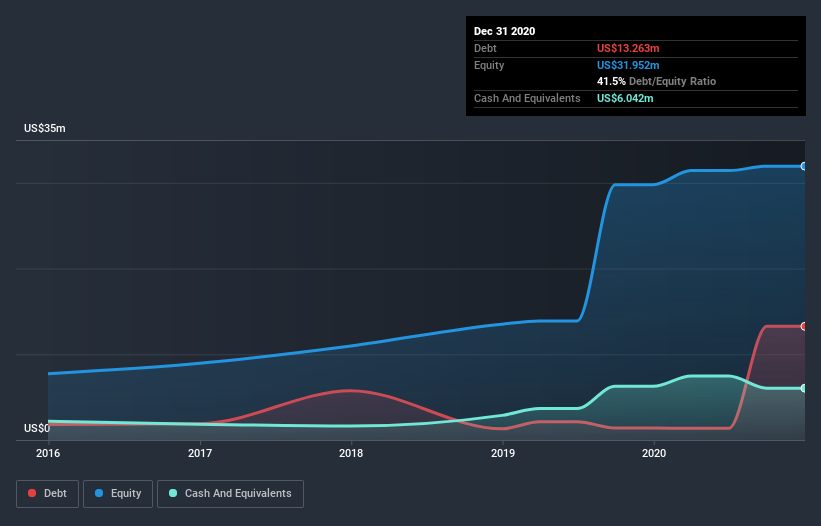
Task: Toggle the Debt series legend button
Action: (48, 494)
